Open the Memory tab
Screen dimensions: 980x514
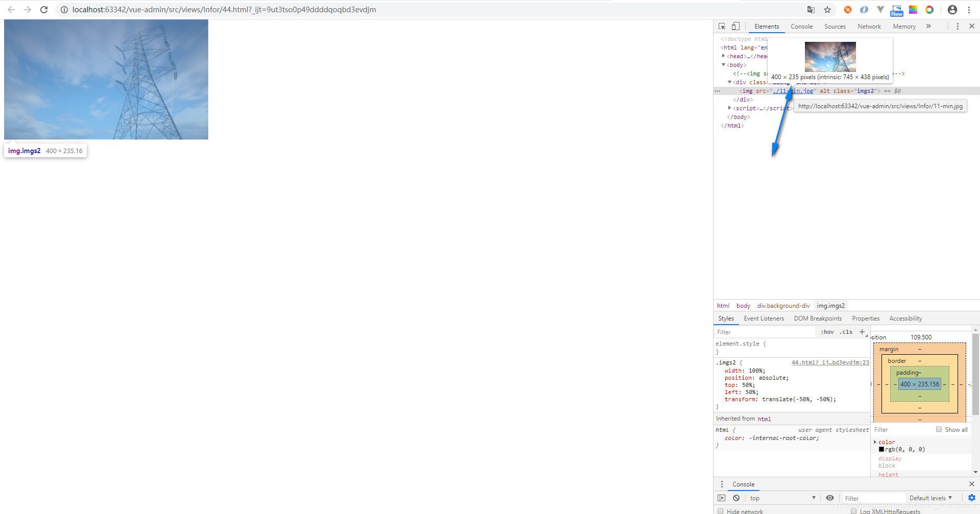coord(904,27)
